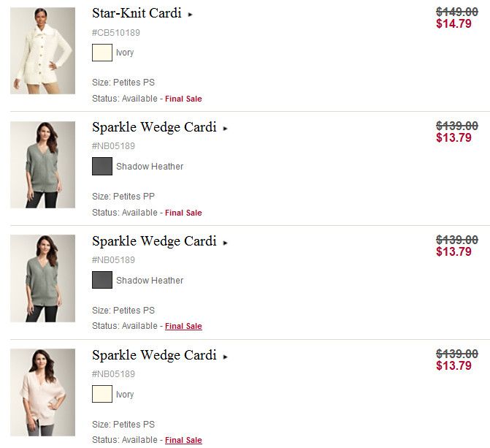This screenshot has width=490, height=448.
Task: Expand arrow next to Ivory Sparkle Wedge Cardi
Action: pos(226,357)
